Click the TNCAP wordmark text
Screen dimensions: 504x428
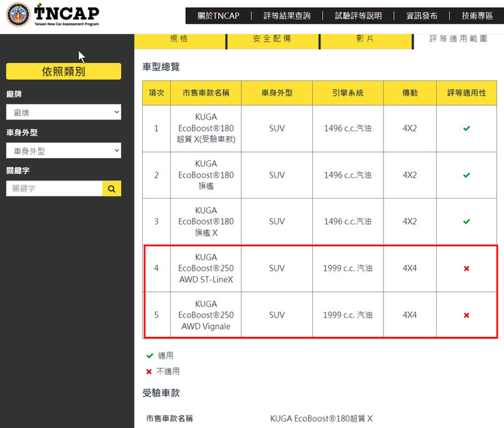pos(66,13)
